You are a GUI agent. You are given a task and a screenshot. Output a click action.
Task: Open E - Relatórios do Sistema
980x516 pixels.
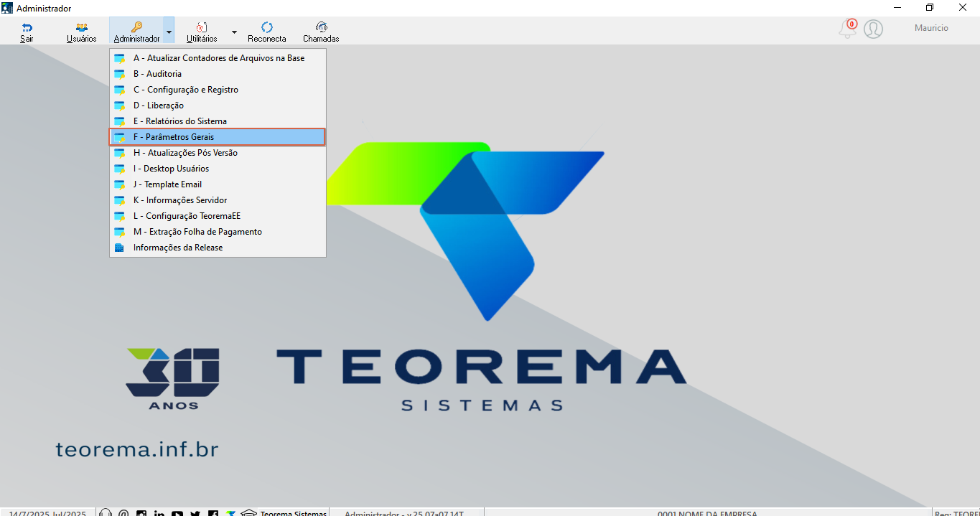(x=218, y=121)
